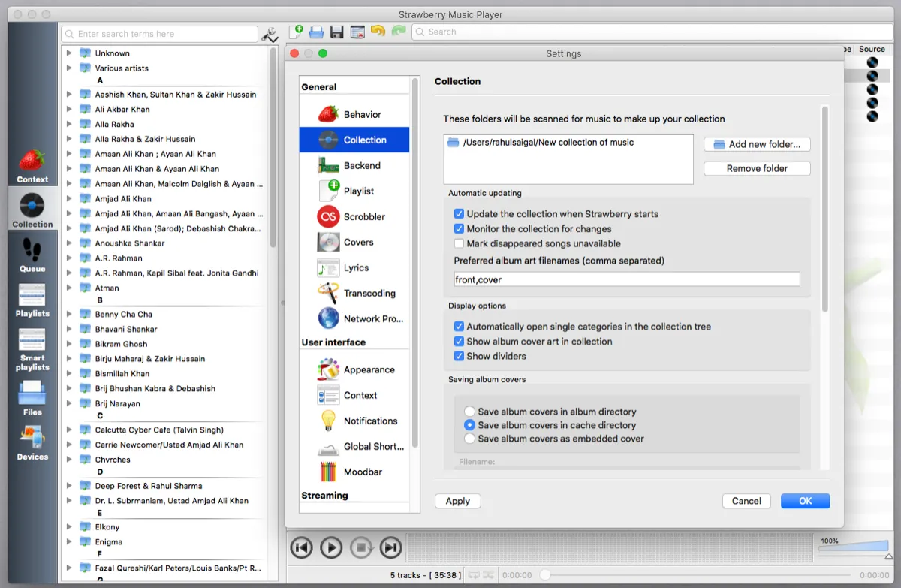The width and height of the screenshot is (901, 588).
Task: Open Scrobbler settings page
Action: coord(354,216)
